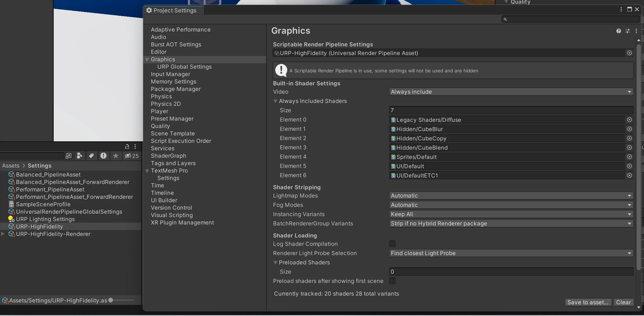Toggle the Project panel lock icon
The width and height of the screenshot is (644, 316).
(x=127, y=147)
